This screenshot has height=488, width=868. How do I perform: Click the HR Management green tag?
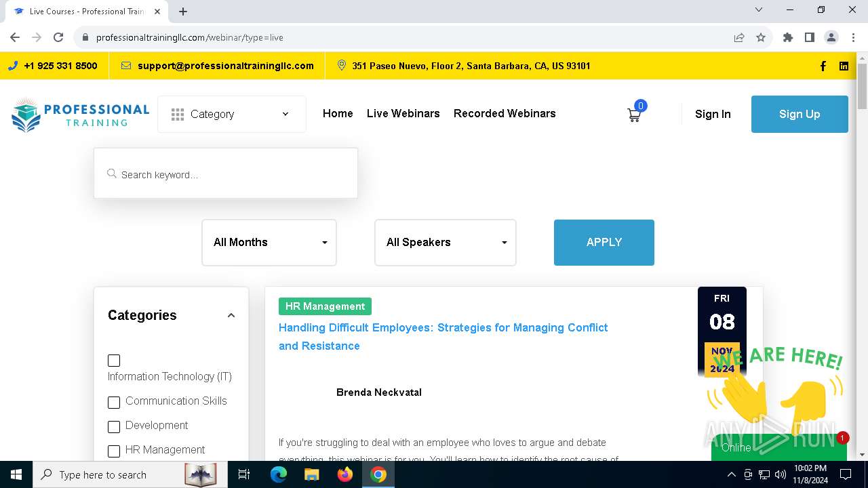coord(325,306)
